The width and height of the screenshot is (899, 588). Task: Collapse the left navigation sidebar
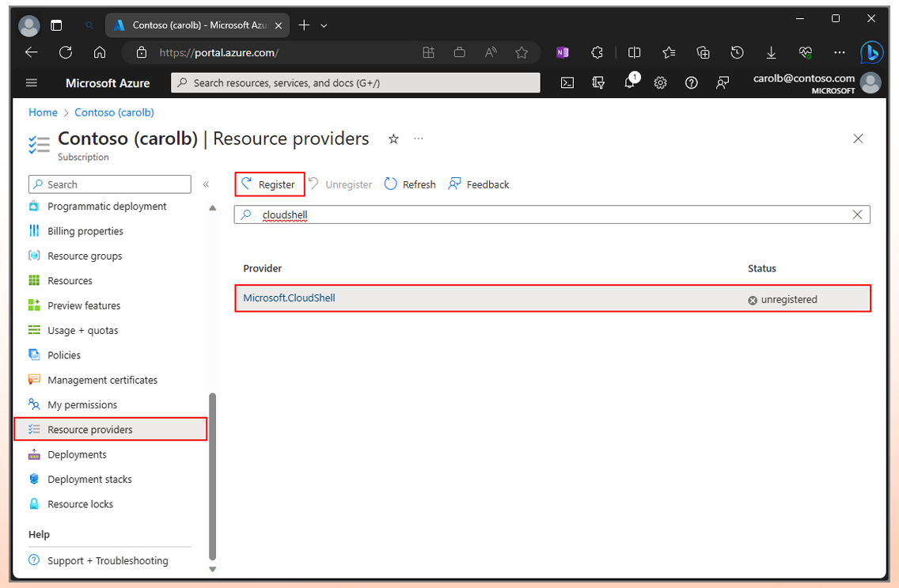pos(206,184)
